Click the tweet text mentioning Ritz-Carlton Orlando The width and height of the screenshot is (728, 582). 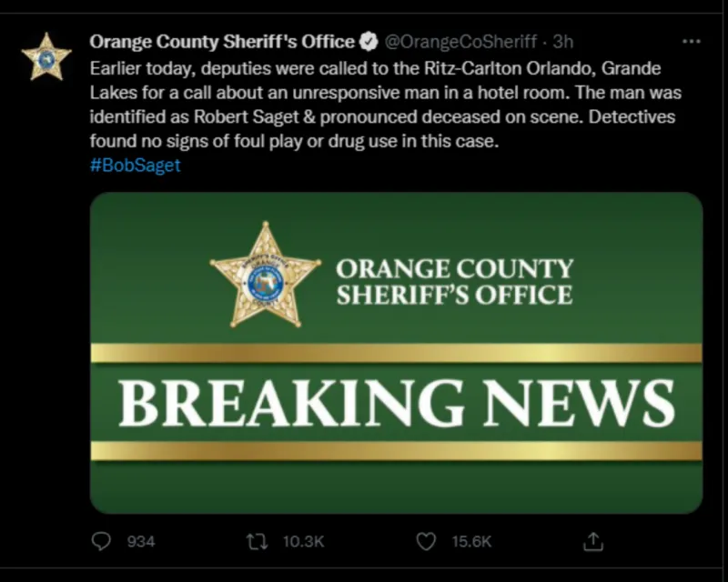385,105
